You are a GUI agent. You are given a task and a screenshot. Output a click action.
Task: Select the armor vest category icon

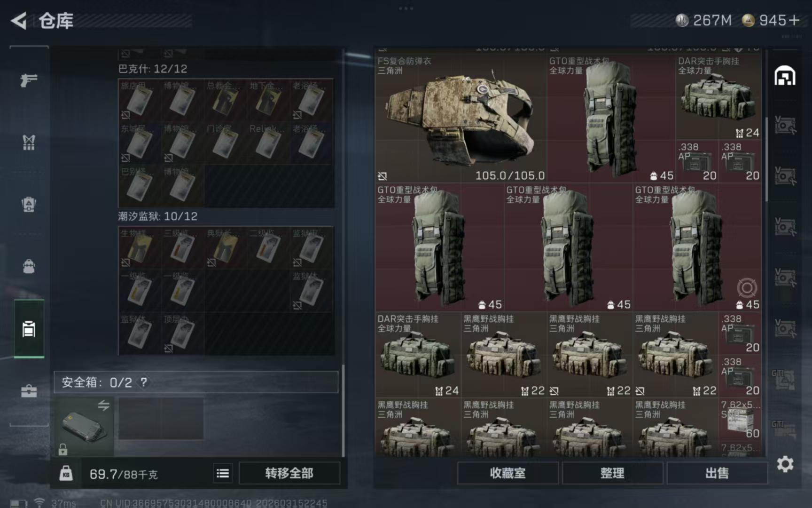pyautogui.click(x=29, y=142)
